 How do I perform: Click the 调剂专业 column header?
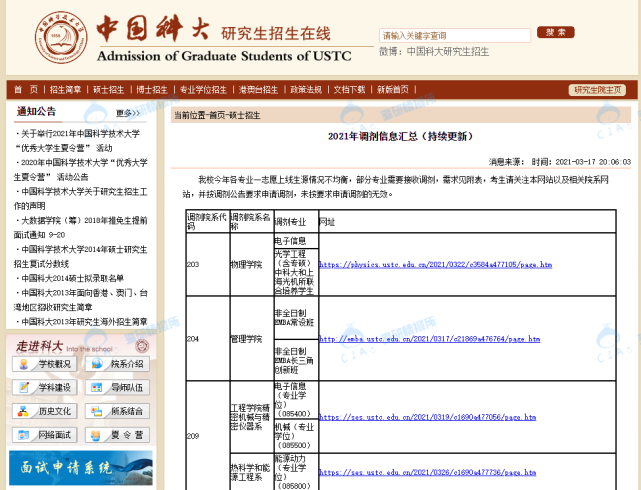point(296,222)
